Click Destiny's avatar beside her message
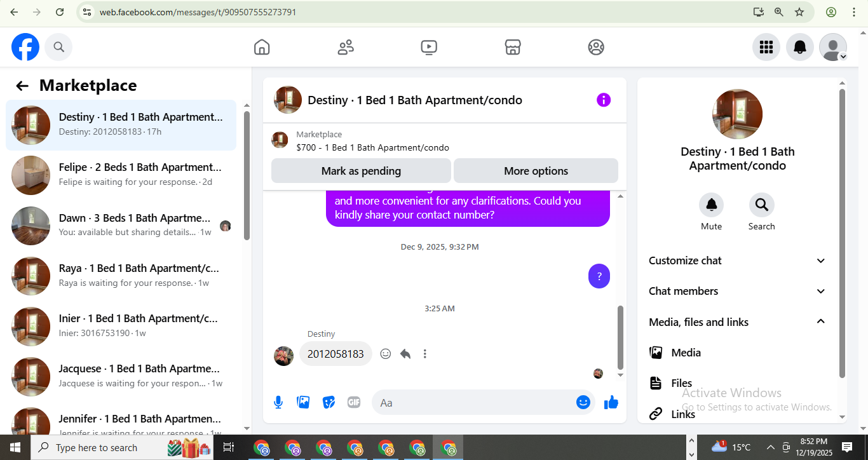The image size is (868, 460). 283,356
